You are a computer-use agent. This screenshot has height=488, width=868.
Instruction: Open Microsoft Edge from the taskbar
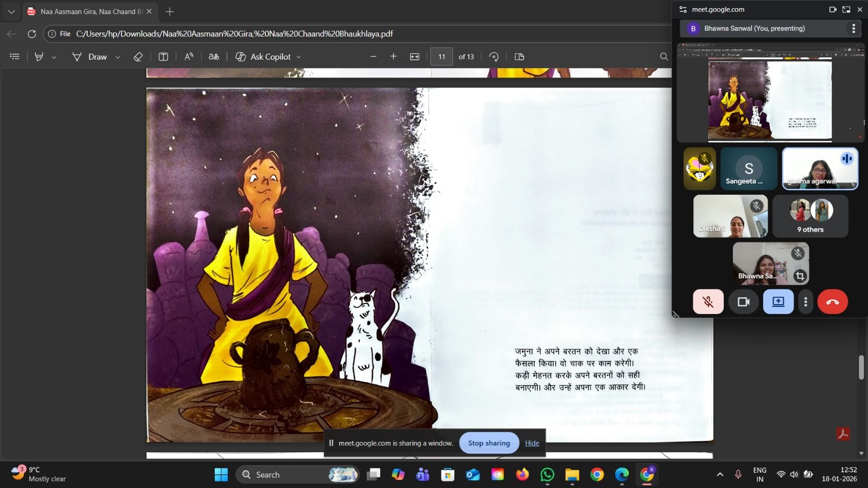[x=622, y=474]
